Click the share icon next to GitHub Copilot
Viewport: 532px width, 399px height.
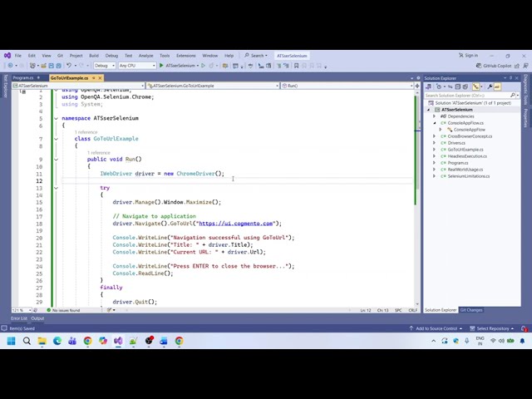(517, 66)
